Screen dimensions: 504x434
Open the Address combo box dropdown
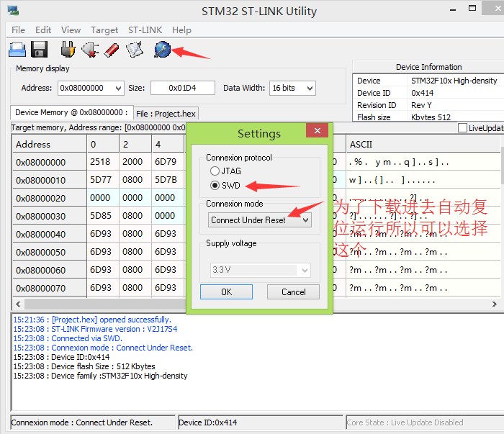click(x=117, y=88)
